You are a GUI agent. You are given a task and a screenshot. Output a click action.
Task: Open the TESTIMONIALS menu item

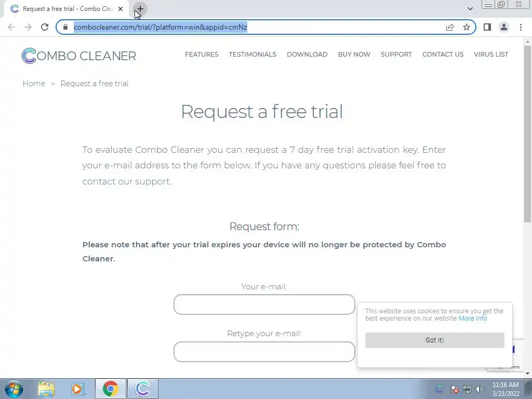[252, 54]
